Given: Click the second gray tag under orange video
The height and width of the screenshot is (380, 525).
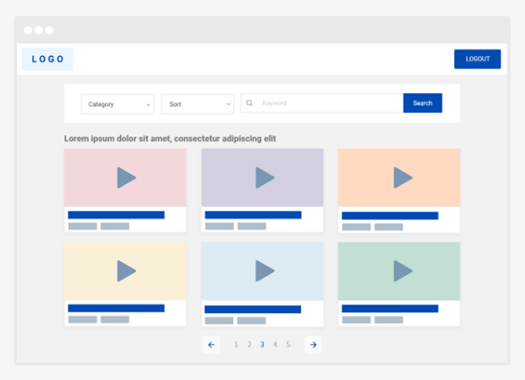Looking at the screenshot, I should coord(389,227).
